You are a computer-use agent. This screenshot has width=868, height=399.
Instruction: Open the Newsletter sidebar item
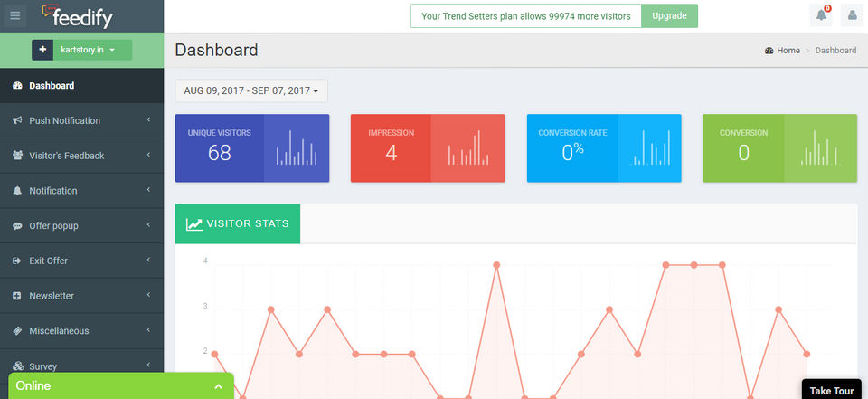click(x=82, y=296)
